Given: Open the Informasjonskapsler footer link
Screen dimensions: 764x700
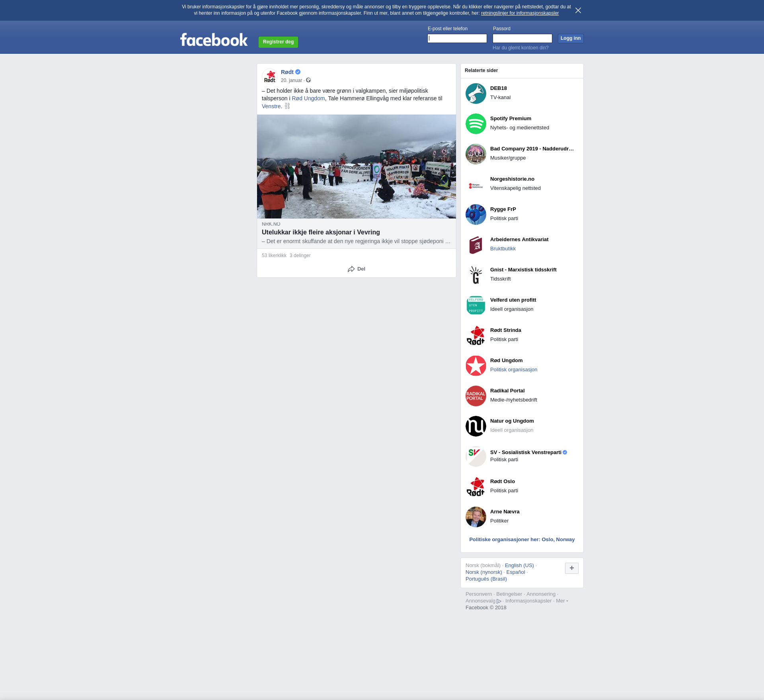Looking at the screenshot, I should (528, 601).
